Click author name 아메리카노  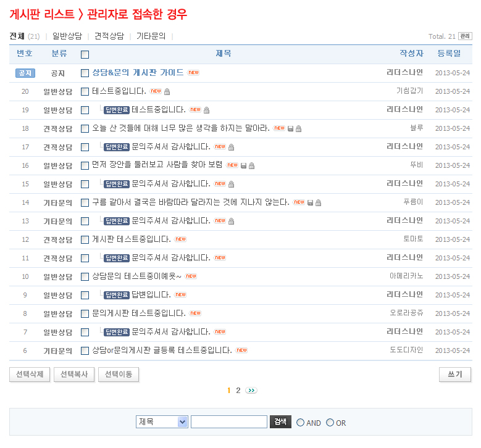point(406,276)
